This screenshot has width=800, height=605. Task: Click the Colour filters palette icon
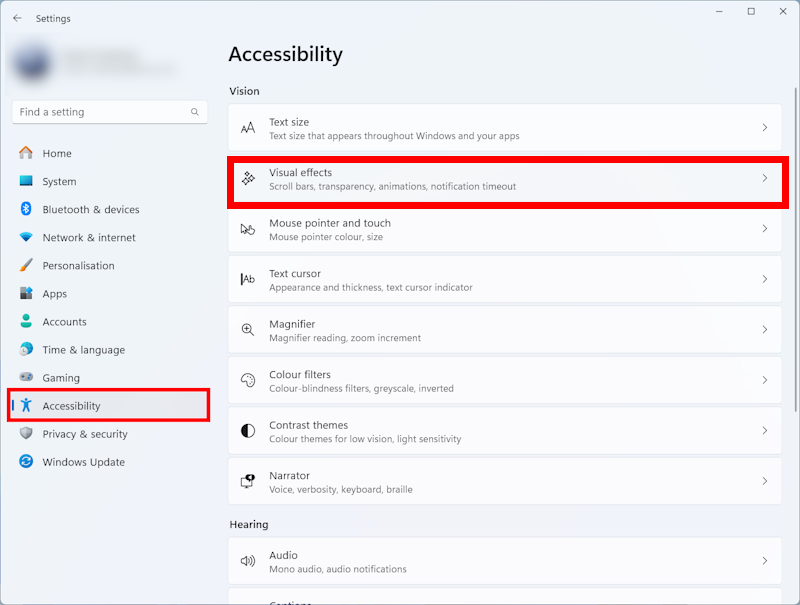248,381
